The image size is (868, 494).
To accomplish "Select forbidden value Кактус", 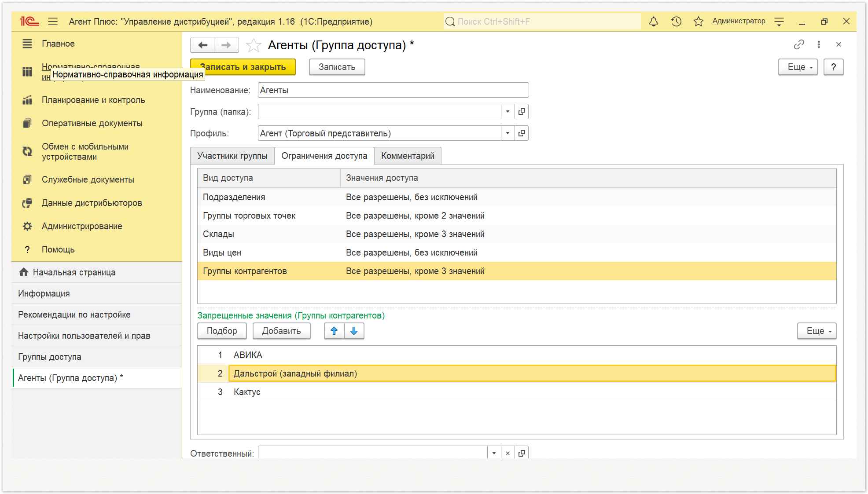I will tap(517, 392).
